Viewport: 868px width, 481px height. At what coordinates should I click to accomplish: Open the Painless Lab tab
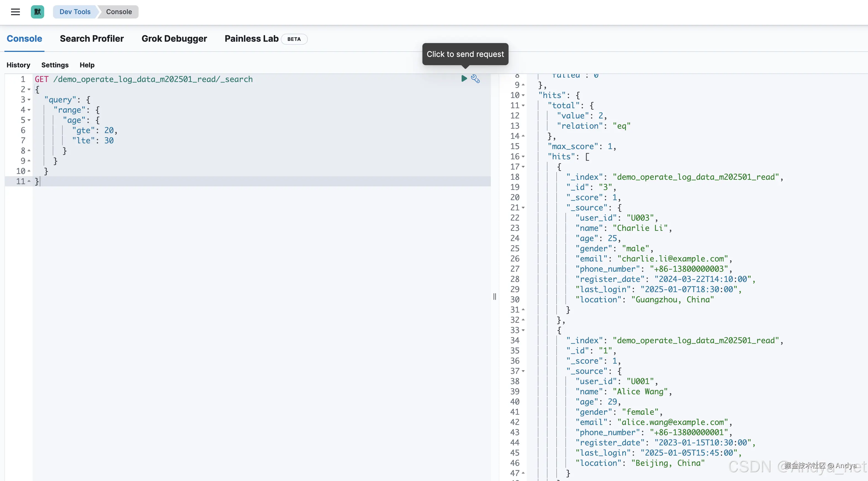251,39
